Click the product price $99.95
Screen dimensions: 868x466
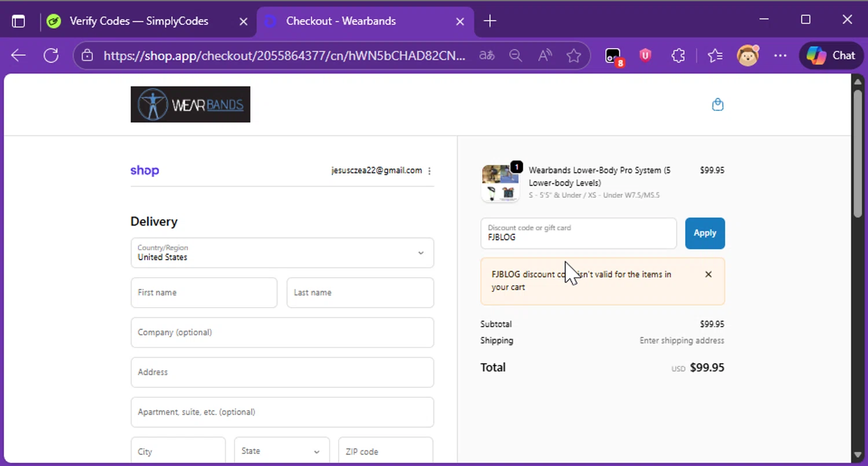(712, 171)
